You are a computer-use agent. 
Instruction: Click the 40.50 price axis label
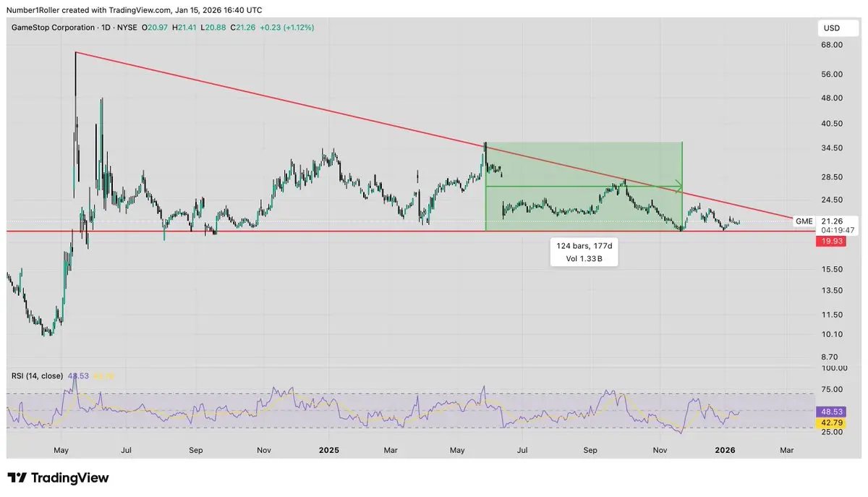tap(833, 124)
